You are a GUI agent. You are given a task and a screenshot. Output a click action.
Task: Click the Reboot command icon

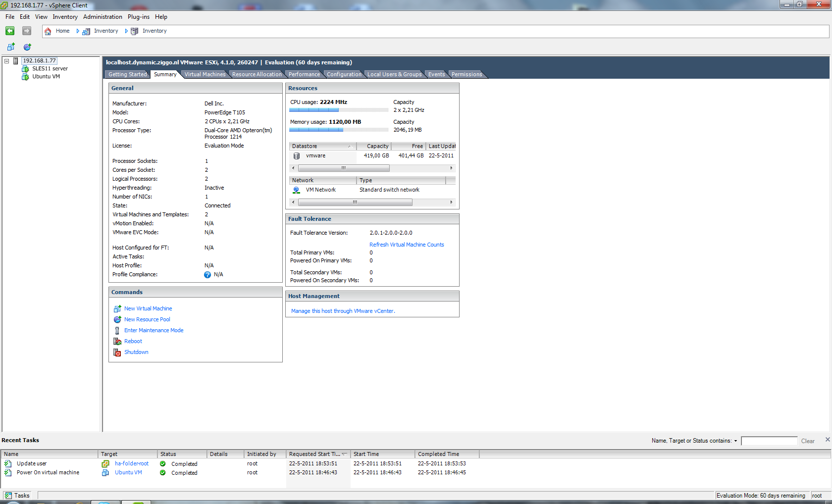[x=117, y=342]
